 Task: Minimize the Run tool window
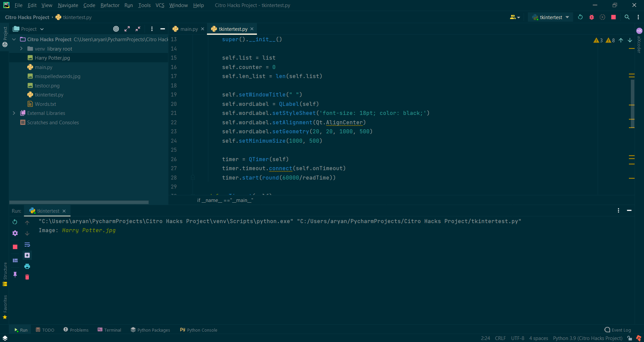pyautogui.click(x=629, y=210)
